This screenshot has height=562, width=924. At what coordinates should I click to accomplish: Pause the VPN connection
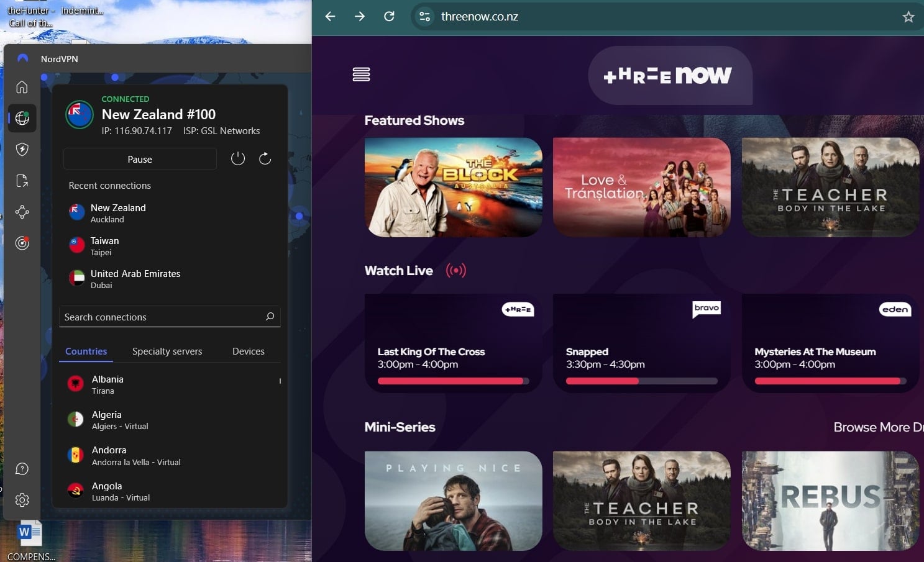coord(139,158)
